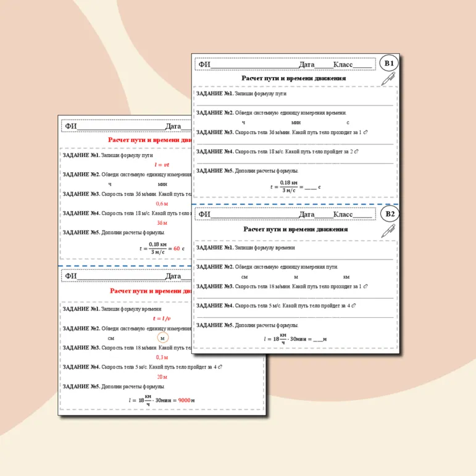The width and height of the screenshot is (476, 476).
Task: Click 'ЗАДАНИЕ №5' above the red 9000 answer
Action: (x=81, y=386)
